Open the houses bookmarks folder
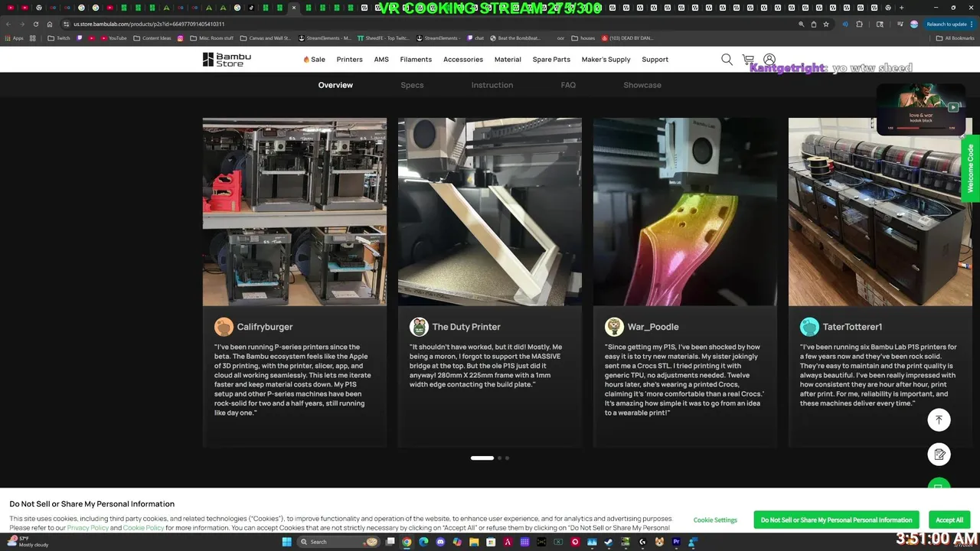The width and height of the screenshot is (980, 551). [583, 38]
